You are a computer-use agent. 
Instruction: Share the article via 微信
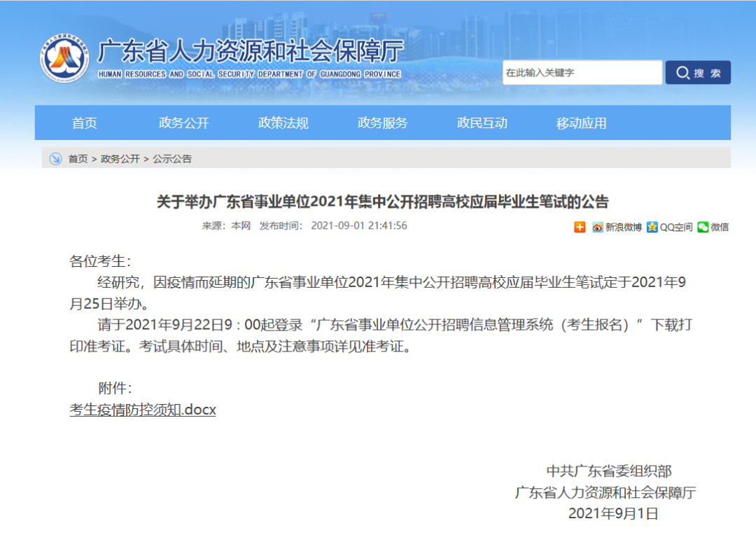[x=713, y=227]
